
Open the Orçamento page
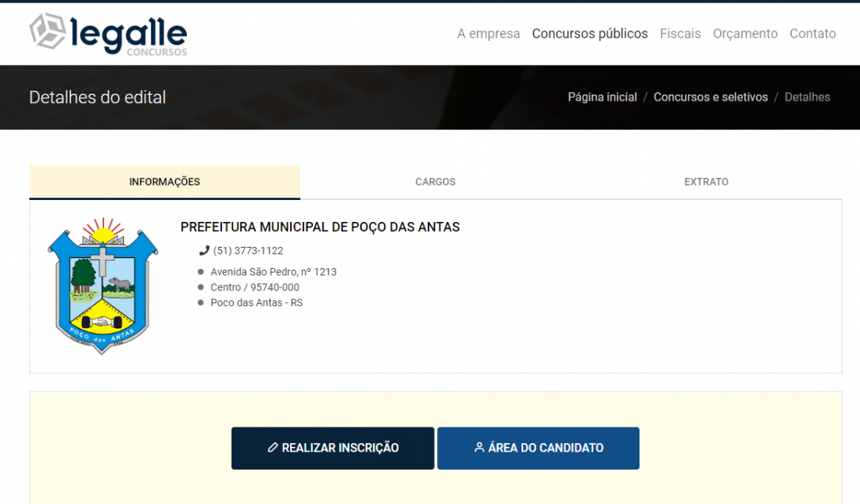tap(745, 34)
